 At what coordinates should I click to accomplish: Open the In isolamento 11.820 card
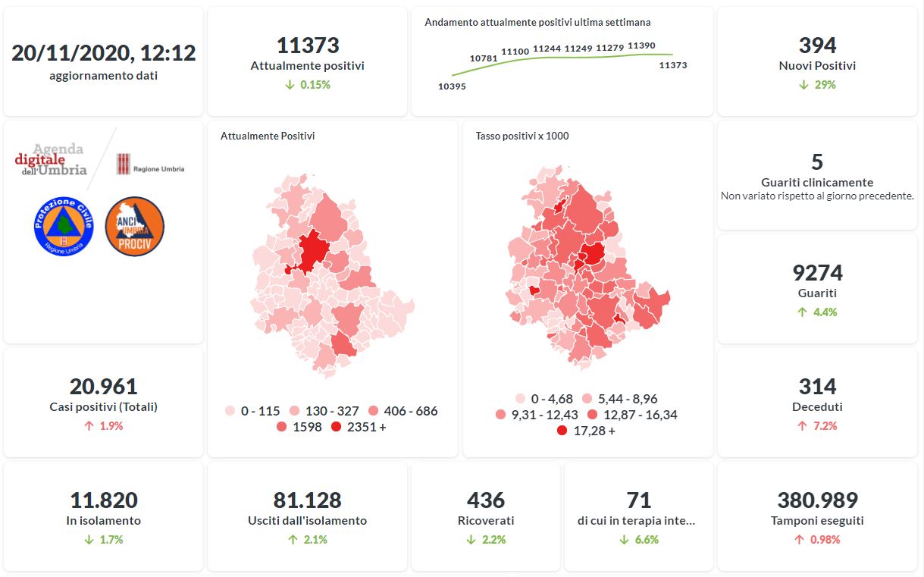tap(104, 516)
